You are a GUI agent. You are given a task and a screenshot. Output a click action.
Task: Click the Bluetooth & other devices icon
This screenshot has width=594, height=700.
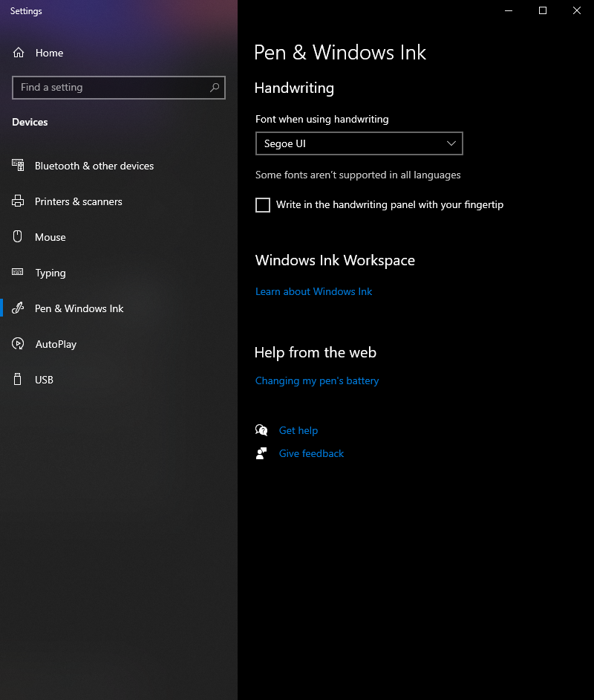click(x=18, y=165)
